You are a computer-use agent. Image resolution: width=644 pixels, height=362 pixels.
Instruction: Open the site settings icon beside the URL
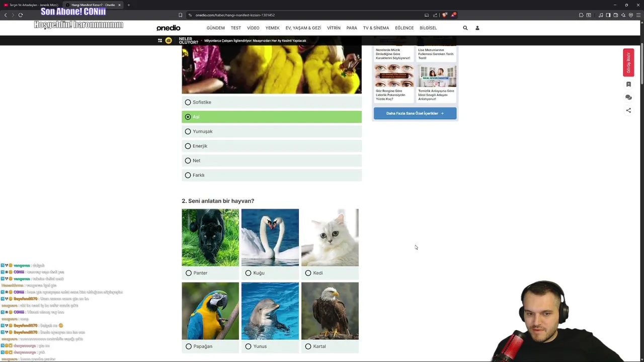[190, 15]
